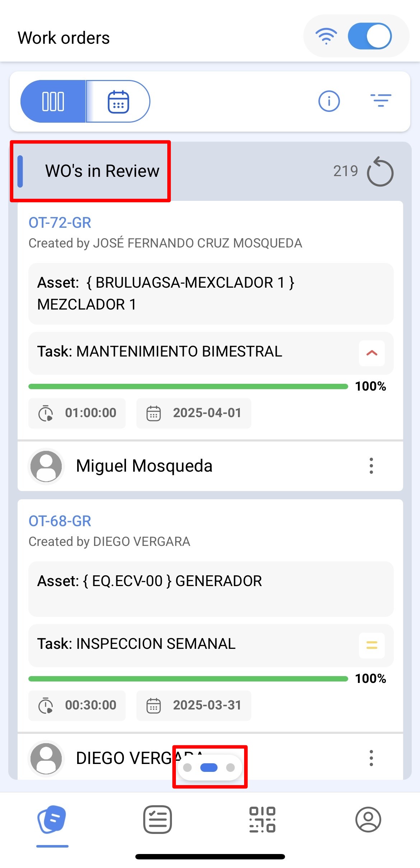Open the user profile tab
This screenshot has height=868, width=420.
tap(368, 820)
